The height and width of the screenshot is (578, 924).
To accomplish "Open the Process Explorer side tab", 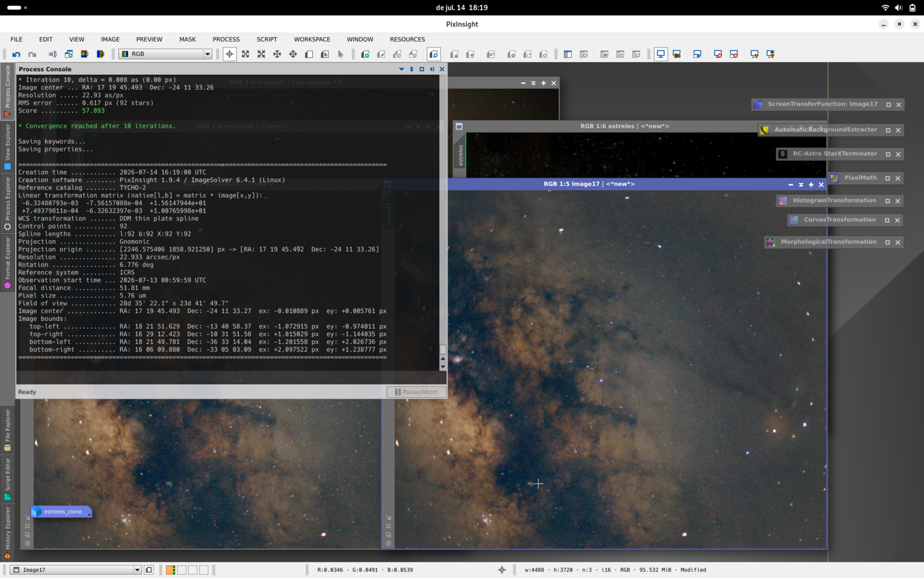I will tap(7, 204).
